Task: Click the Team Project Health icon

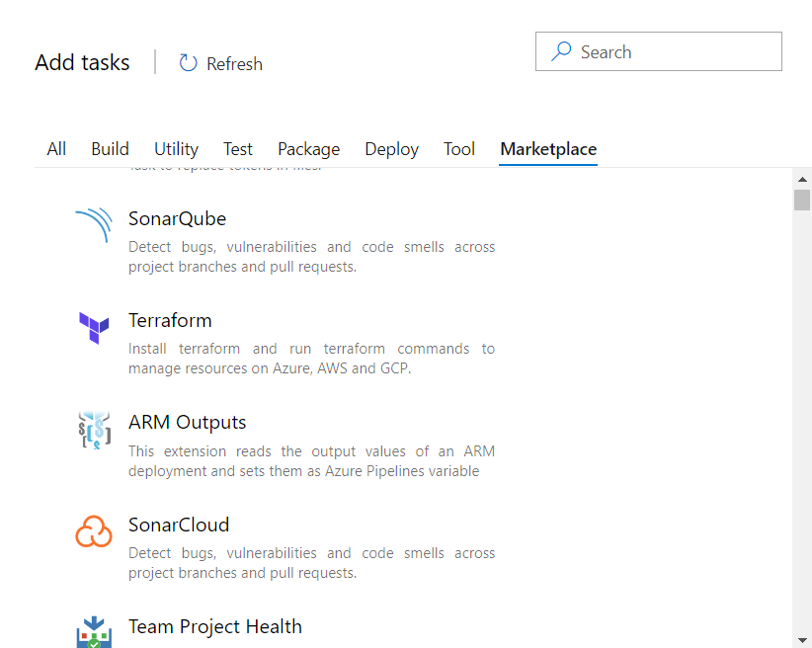Action: 94,632
